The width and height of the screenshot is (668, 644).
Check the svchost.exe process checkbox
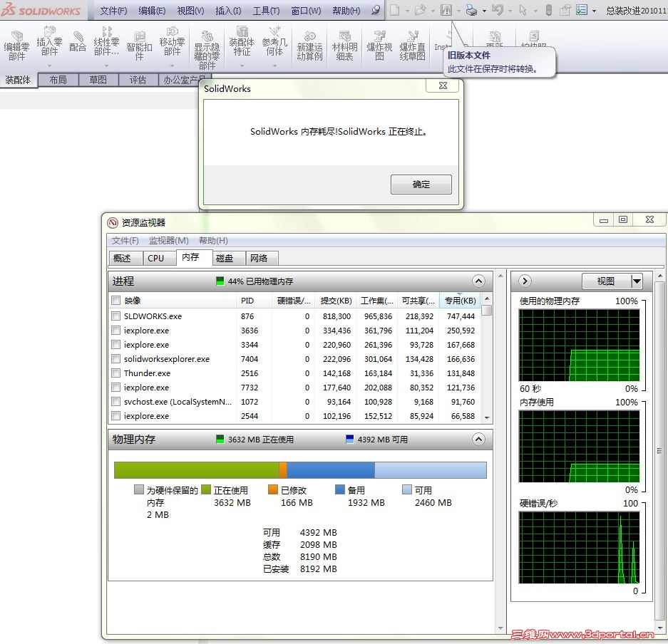point(115,401)
